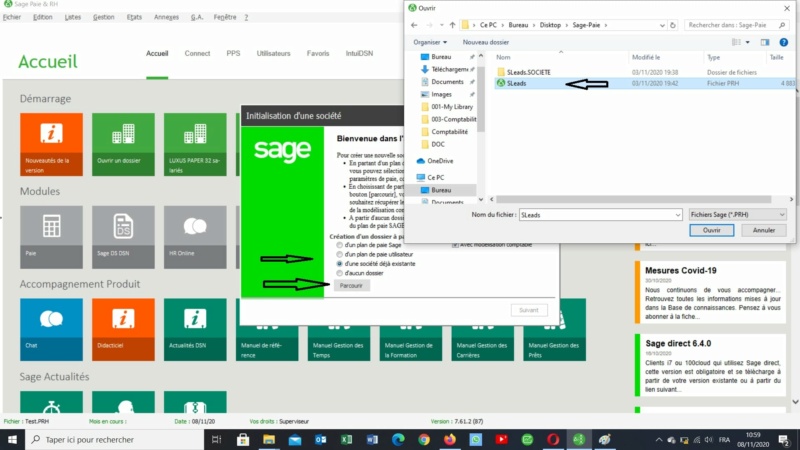Image resolution: width=800 pixels, height=450 pixels.
Task: Click the horizontal scrollbar in file list
Action: 634,199
